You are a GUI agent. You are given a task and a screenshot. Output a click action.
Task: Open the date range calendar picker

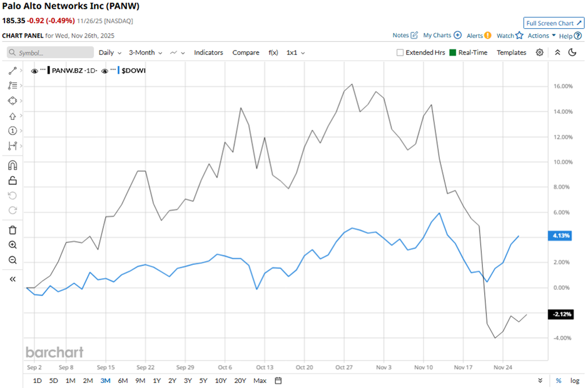278,381
